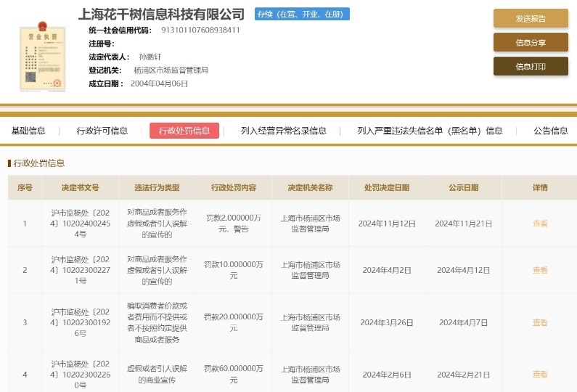Viewport: 577px width, 392px height.
Task: Click publication date 2024年11月21日
Action: [464, 224]
